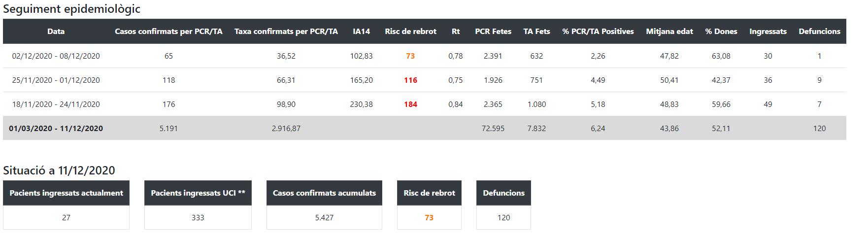Select the 02/12/2020 - 08/12/2020 row date

56,56
